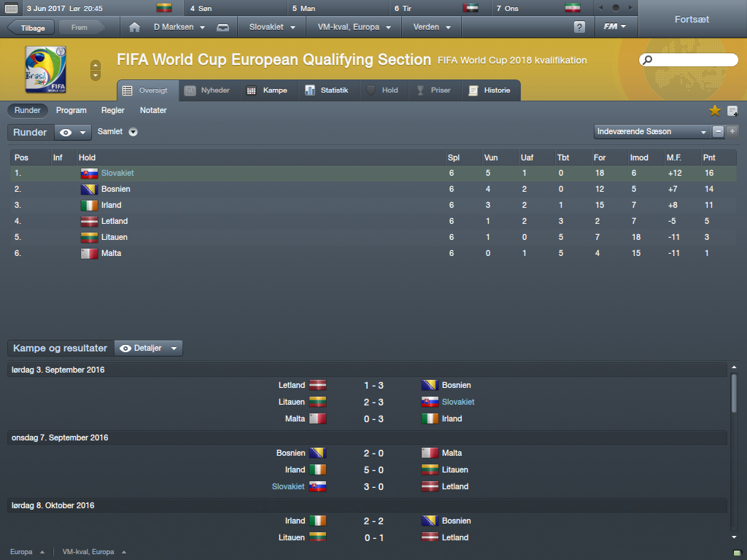This screenshot has height=560, width=747.
Task: Expand the Indeværende Sæson dropdown
Action: [x=651, y=131]
